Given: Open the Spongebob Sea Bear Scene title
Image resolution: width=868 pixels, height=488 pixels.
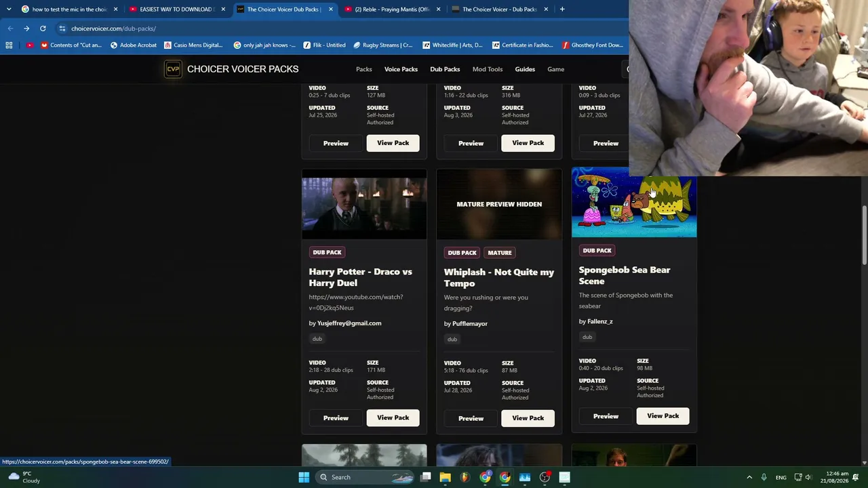Looking at the screenshot, I should coord(625,275).
